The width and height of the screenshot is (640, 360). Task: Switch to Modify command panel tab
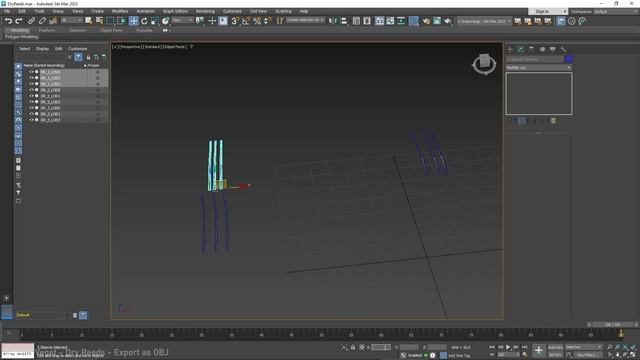click(x=520, y=49)
